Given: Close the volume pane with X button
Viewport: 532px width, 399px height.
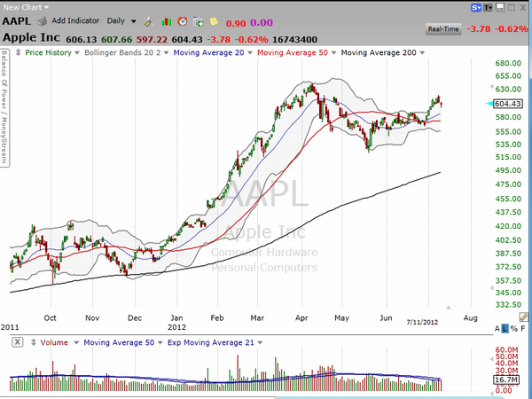Looking at the screenshot, I should coord(18,342).
